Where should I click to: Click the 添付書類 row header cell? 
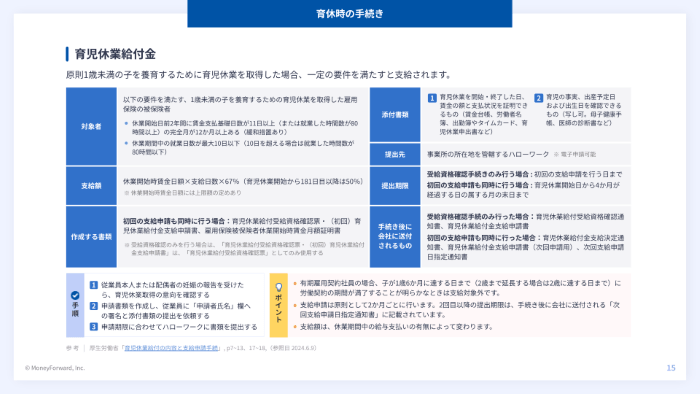click(395, 115)
